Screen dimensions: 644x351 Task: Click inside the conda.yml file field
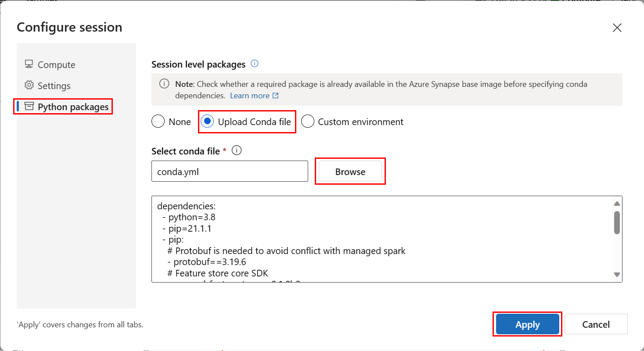coord(230,171)
